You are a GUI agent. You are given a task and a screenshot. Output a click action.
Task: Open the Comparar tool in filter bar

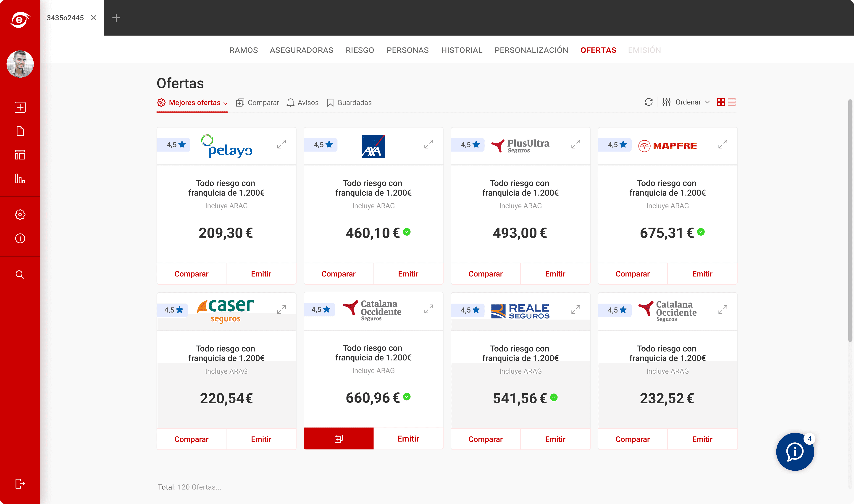[258, 102]
